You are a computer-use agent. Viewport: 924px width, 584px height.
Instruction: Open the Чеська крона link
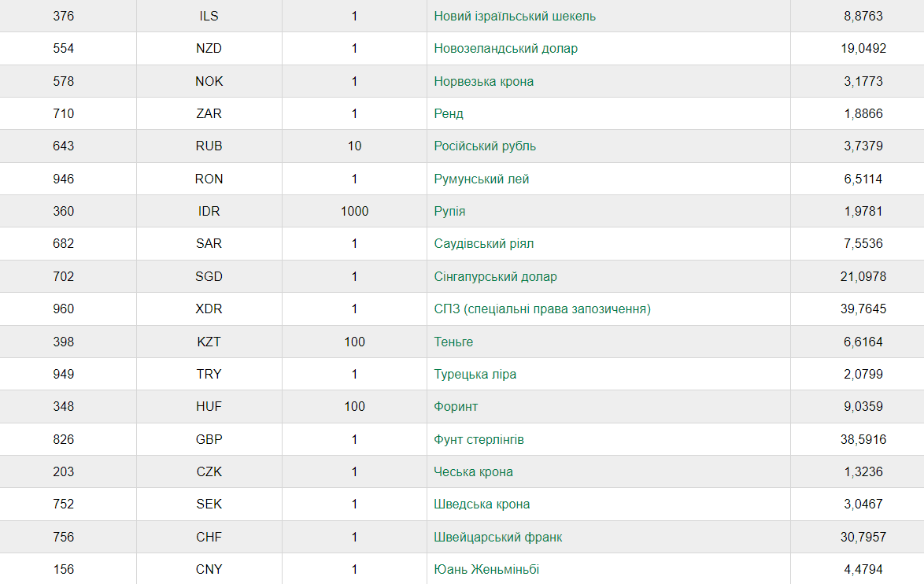(473, 472)
